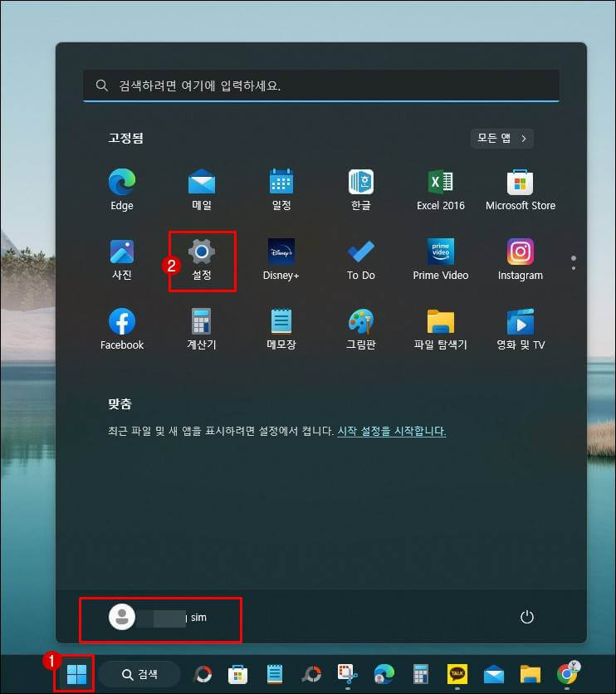Screen dimensions: 616x694
Task: Open 파일 탐색기 in pinned grid
Action: pos(440,330)
